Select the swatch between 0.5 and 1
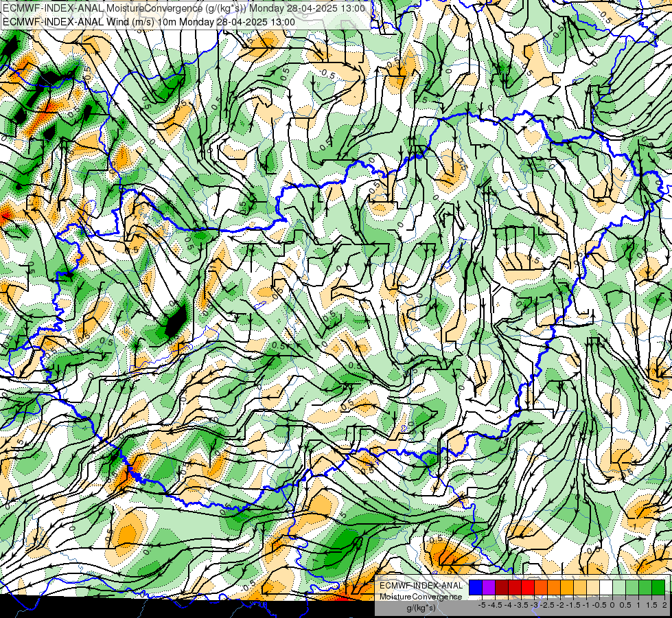The height and width of the screenshot is (618, 672). tap(632, 588)
